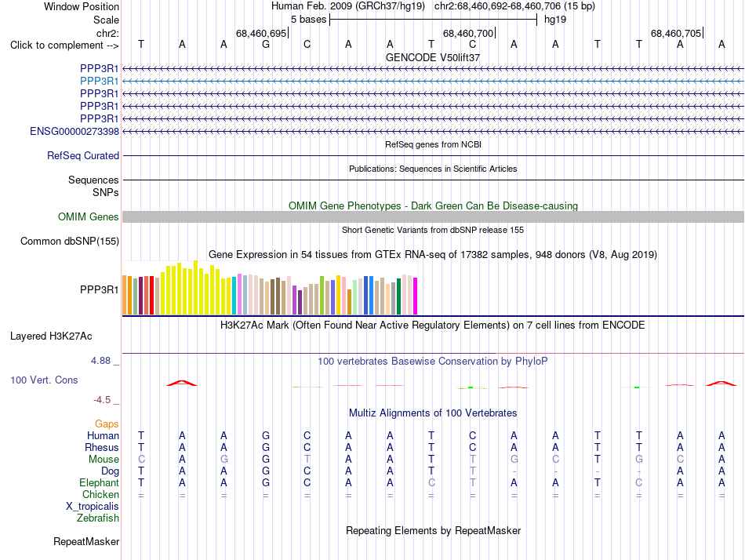Open 'H3K27Ac Mark' ENCODE track title
The width and height of the screenshot is (745, 560).
pyautogui.click(x=433, y=325)
